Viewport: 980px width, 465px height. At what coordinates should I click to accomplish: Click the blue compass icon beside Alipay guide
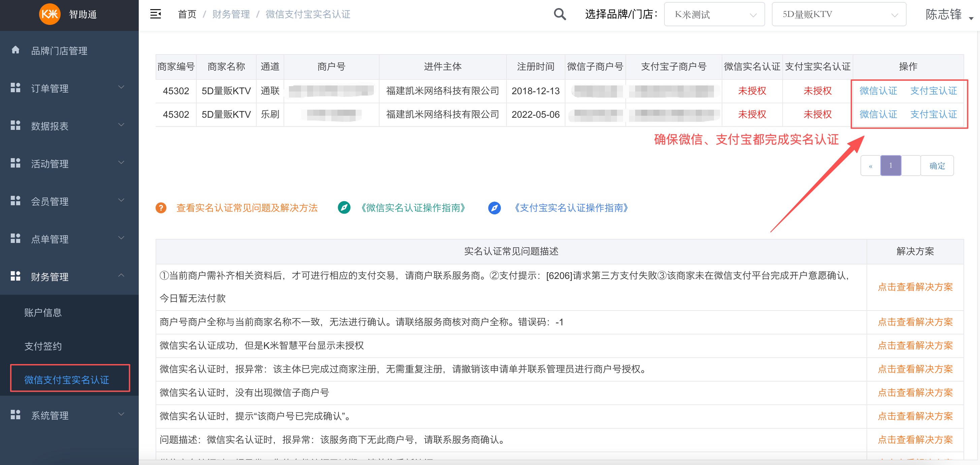(x=494, y=208)
